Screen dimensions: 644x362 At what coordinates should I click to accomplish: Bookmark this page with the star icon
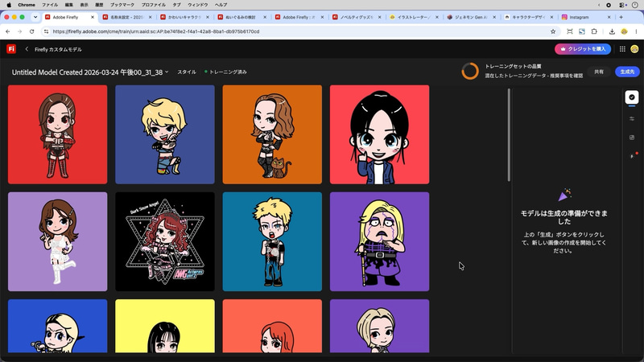[553, 31]
